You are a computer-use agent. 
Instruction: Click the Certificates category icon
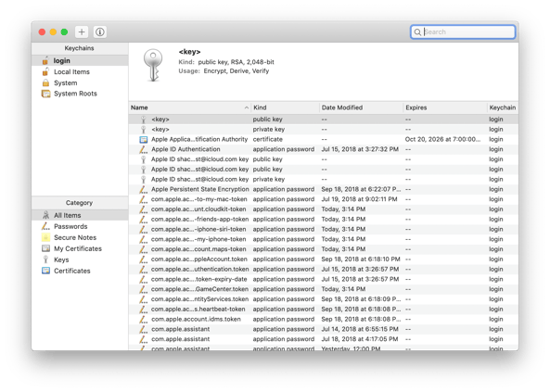coord(45,271)
